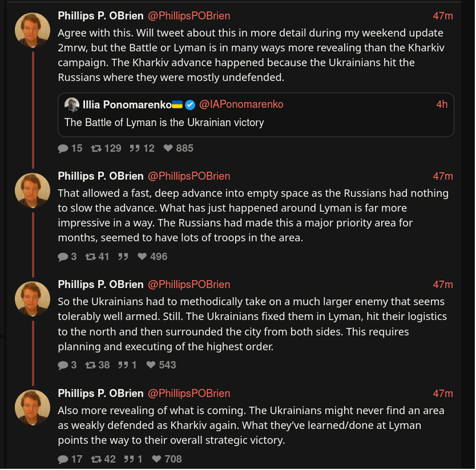The image size is (476, 470).
Task: Click retweet icon showing 129 on first tweet
Action: coord(96,148)
